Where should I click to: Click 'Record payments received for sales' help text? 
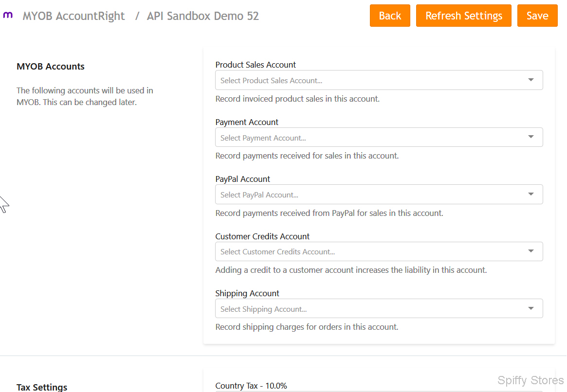[x=307, y=156]
